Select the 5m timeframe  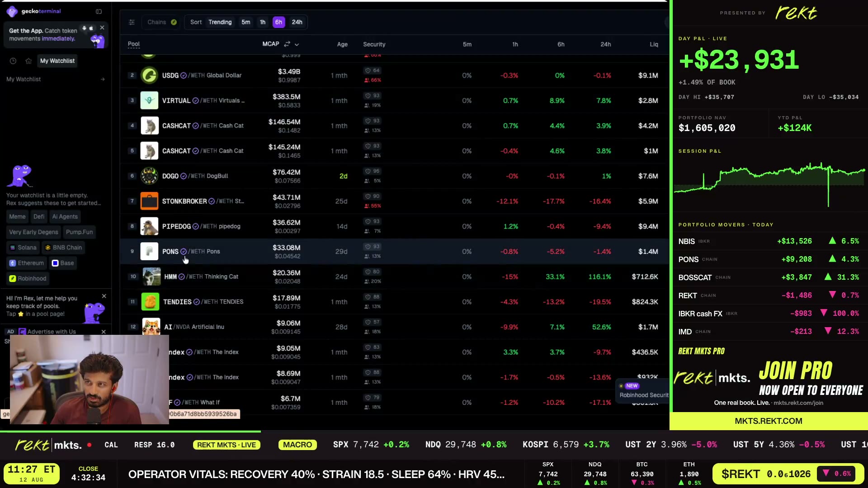[246, 22]
